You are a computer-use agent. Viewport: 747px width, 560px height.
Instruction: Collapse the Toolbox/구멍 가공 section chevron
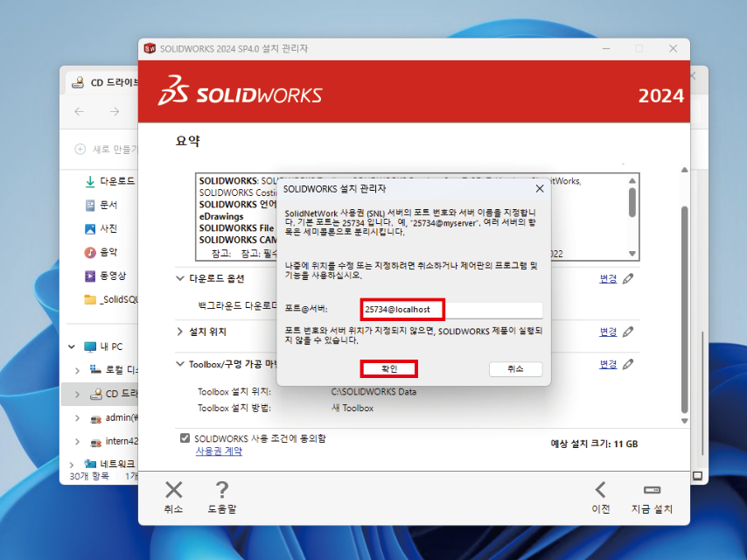(x=180, y=364)
